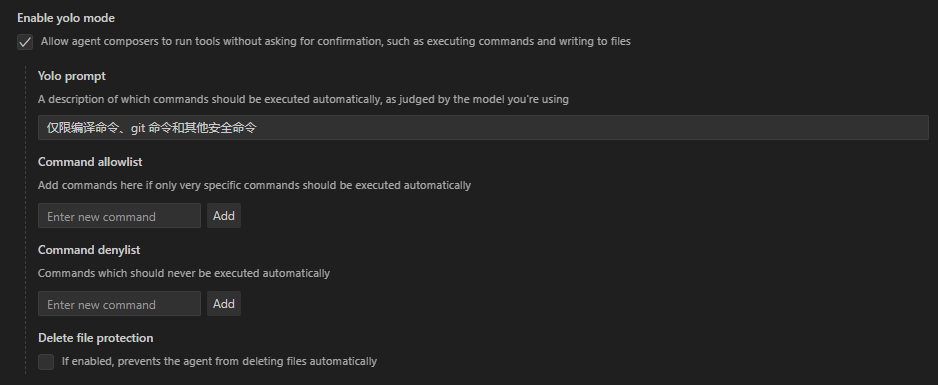Select the Delete file protection heading
938x385 pixels.
[96, 338]
